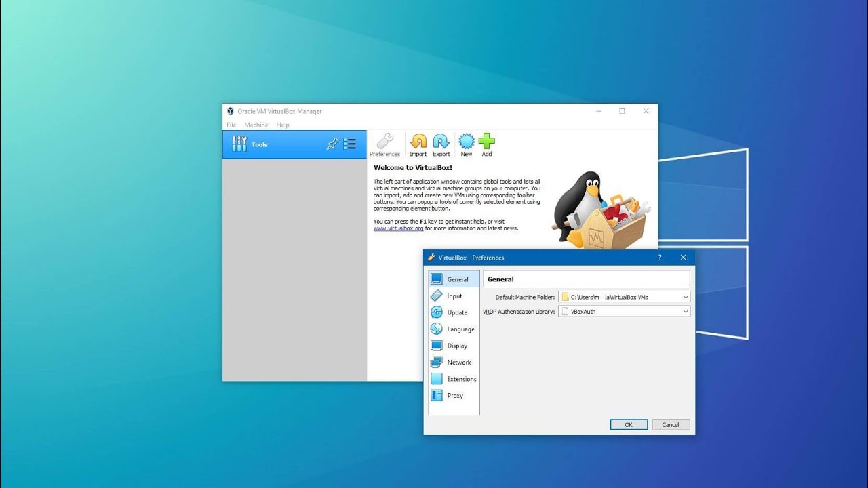Open the Tools list menu icon

click(350, 144)
